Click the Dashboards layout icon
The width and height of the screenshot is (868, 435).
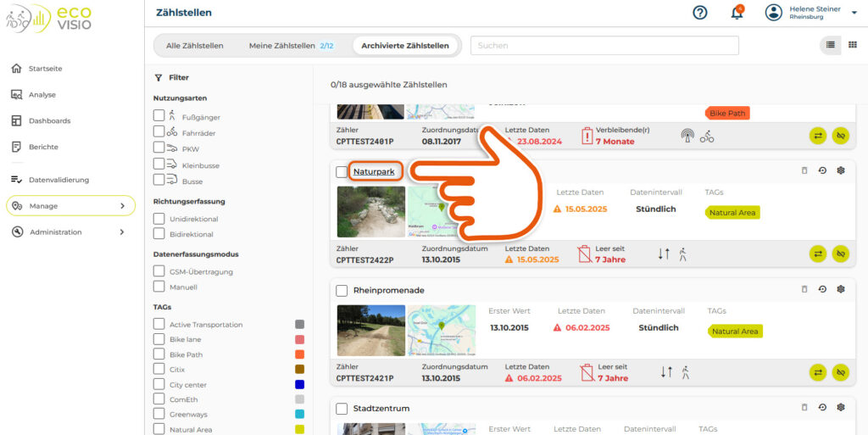pyautogui.click(x=17, y=120)
